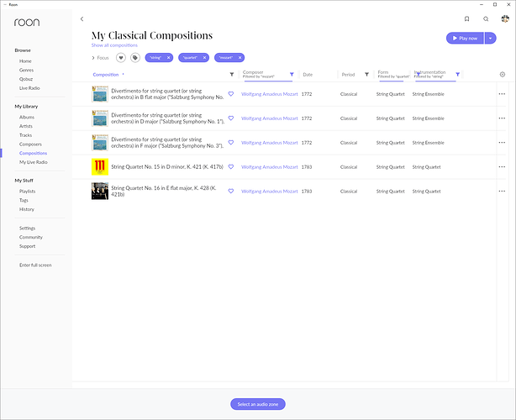This screenshot has width=516, height=420.
Task: Open My Live Radio in the sidebar
Action: click(34, 162)
